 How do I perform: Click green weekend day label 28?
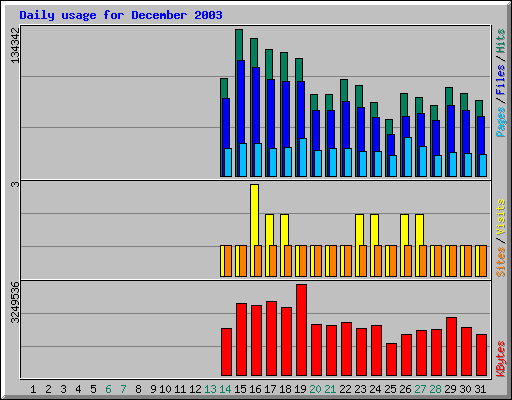(x=435, y=389)
